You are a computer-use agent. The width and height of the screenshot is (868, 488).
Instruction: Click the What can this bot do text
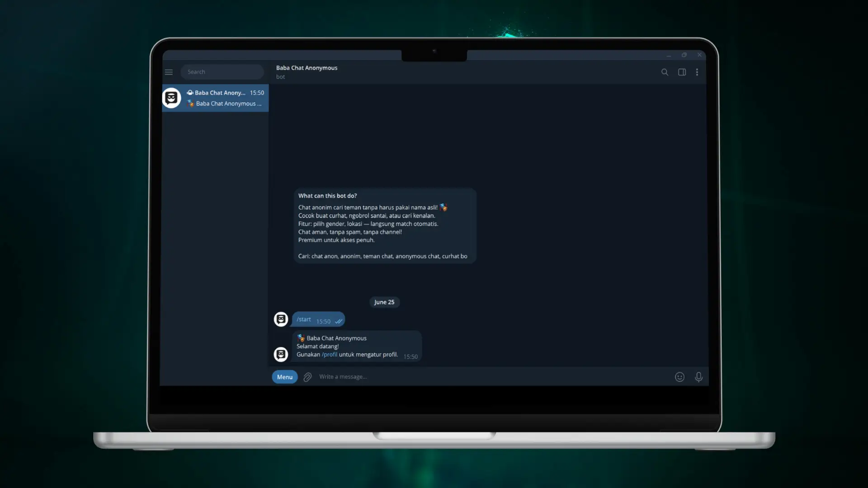327,196
